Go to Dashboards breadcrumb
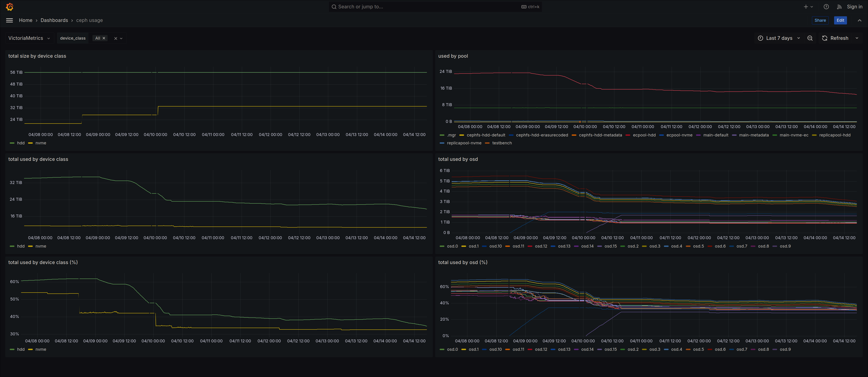Screen dimensions: 868x377 click(x=54, y=20)
